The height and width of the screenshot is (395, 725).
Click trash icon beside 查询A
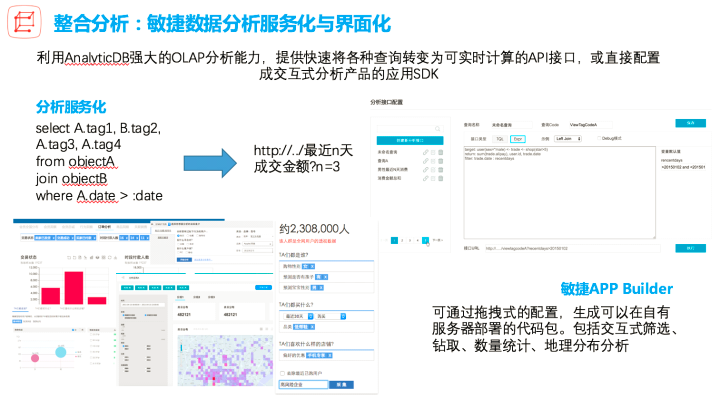click(x=440, y=161)
